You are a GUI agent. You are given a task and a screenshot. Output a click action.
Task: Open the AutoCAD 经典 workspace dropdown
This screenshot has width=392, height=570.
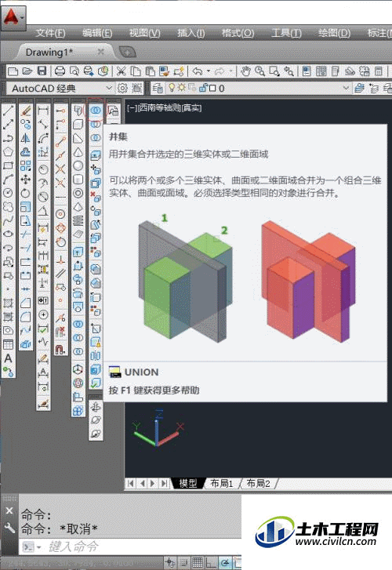pyautogui.click(x=108, y=88)
